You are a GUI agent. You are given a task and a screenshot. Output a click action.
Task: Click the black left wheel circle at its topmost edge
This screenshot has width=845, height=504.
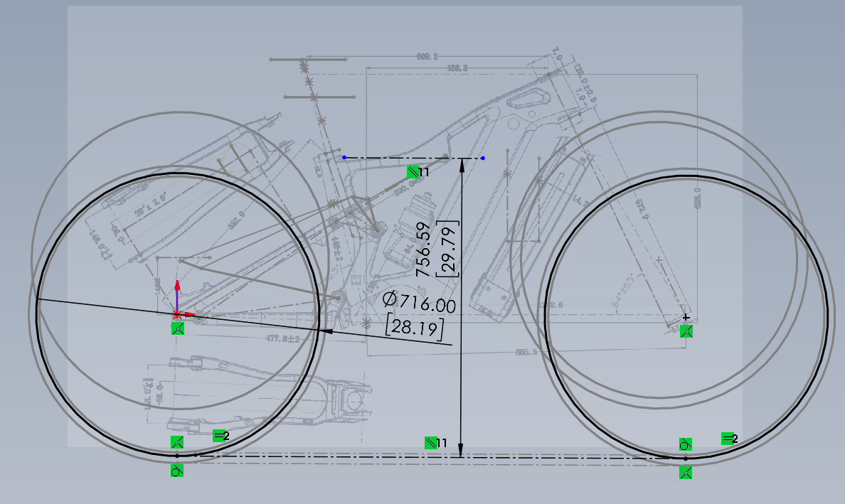pyautogui.click(x=178, y=173)
